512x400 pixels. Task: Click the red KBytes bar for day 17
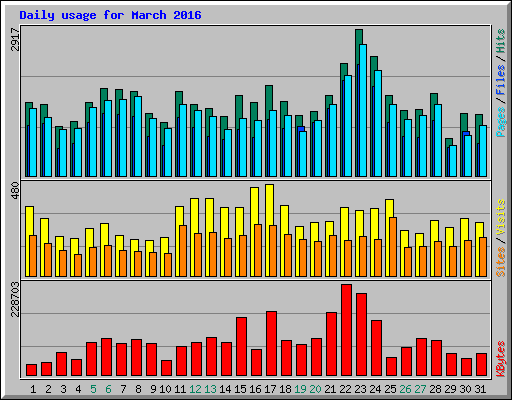click(271, 344)
